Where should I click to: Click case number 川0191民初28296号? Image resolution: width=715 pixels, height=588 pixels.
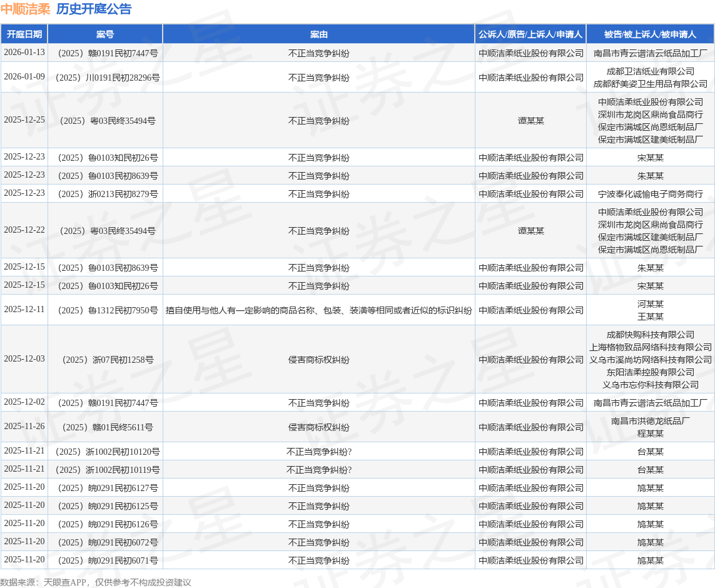pyautogui.click(x=108, y=78)
